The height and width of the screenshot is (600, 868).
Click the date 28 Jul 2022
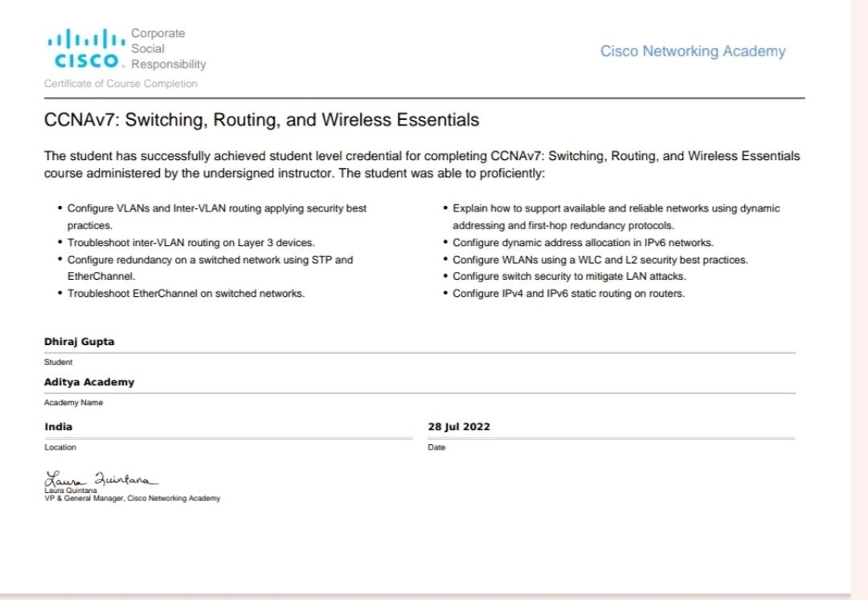click(459, 426)
